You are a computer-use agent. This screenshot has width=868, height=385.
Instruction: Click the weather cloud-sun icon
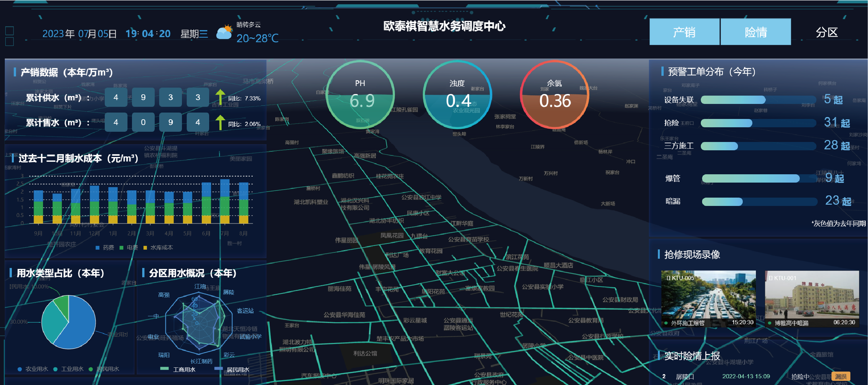225,32
